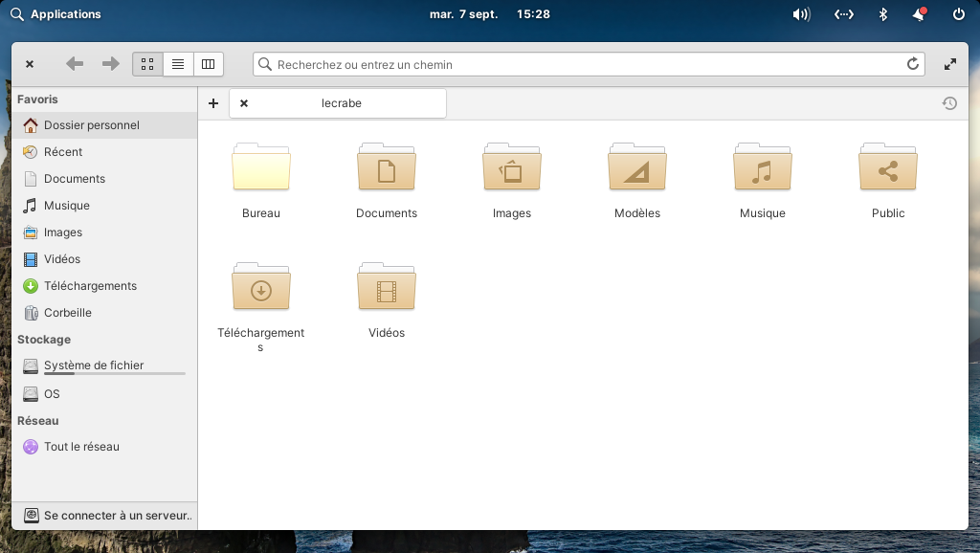The width and height of the screenshot is (980, 553).
Task: Open the Applications menu
Action: 56,13
